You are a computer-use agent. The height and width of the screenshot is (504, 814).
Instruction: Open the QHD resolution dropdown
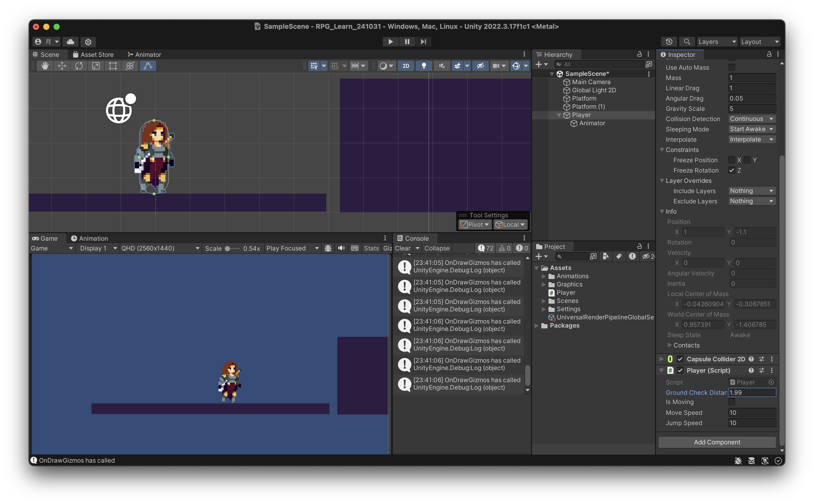pyautogui.click(x=160, y=248)
